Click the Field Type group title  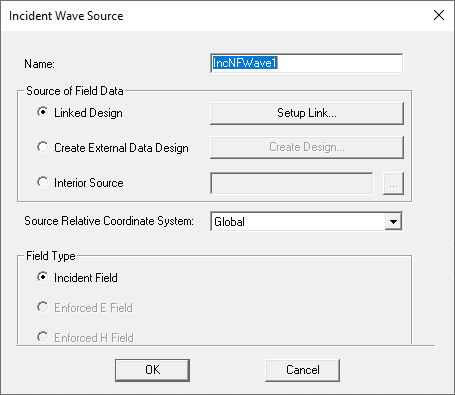pos(51,256)
